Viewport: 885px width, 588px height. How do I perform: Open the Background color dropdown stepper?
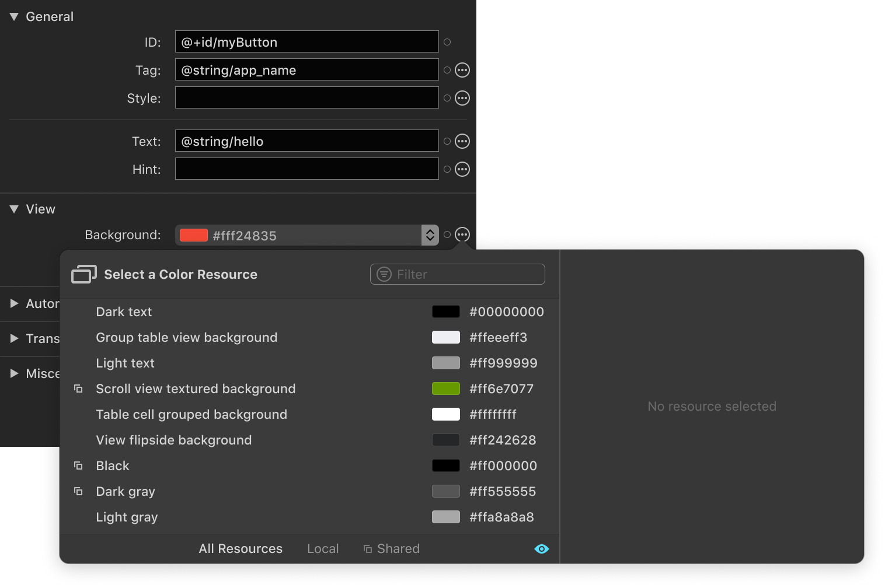430,235
